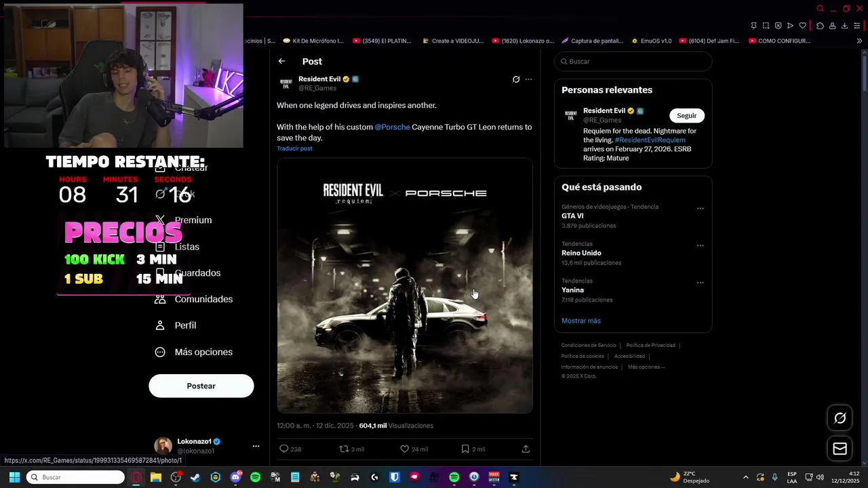Open the Captura de pantall bookmark
868x488 pixels.
[x=592, y=41]
